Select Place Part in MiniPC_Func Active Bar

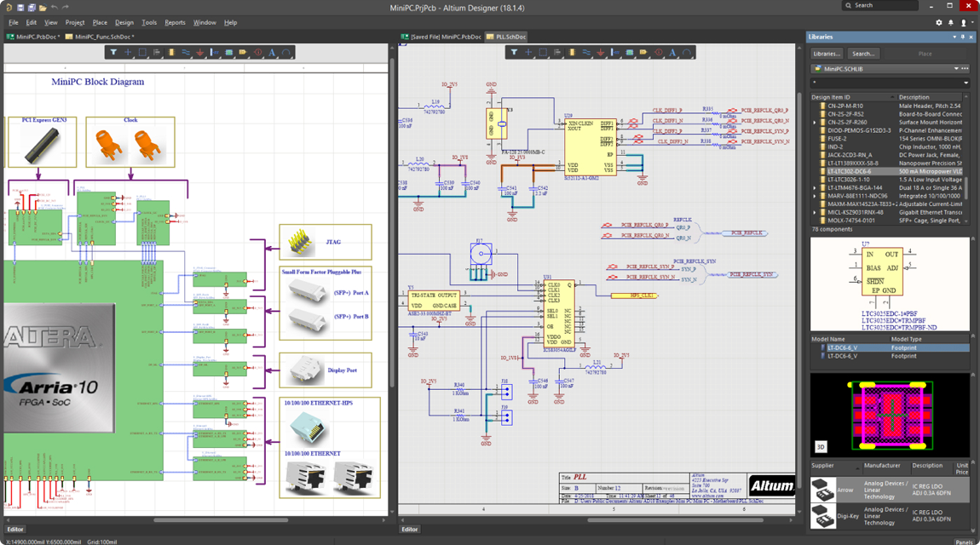(170, 53)
